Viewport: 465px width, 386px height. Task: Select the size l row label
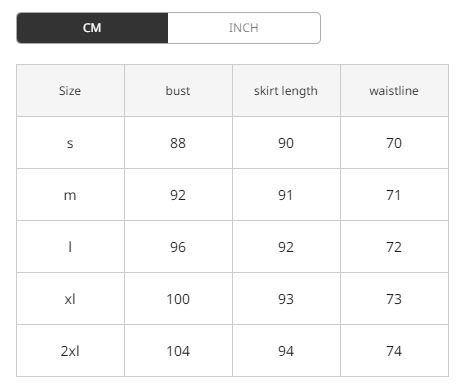pyautogui.click(x=70, y=247)
